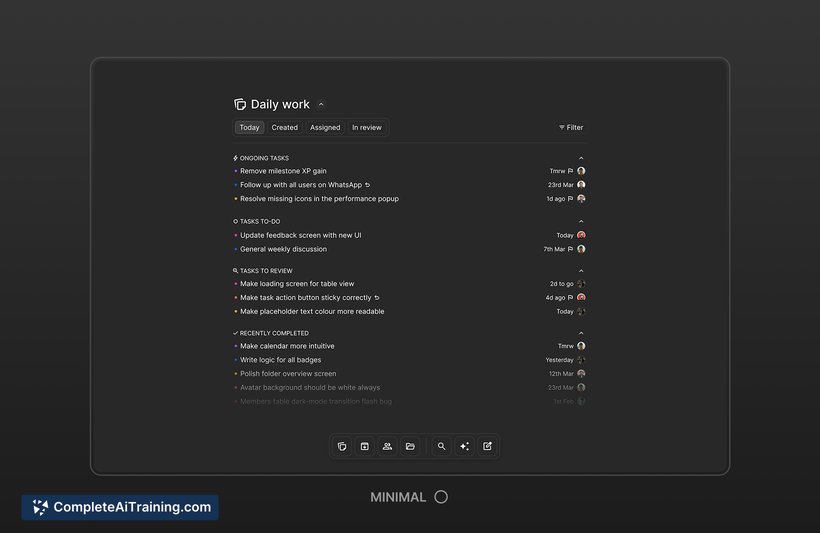Open assignee avatar on Update feedback screen row
The width and height of the screenshot is (820, 533).
[581, 235]
